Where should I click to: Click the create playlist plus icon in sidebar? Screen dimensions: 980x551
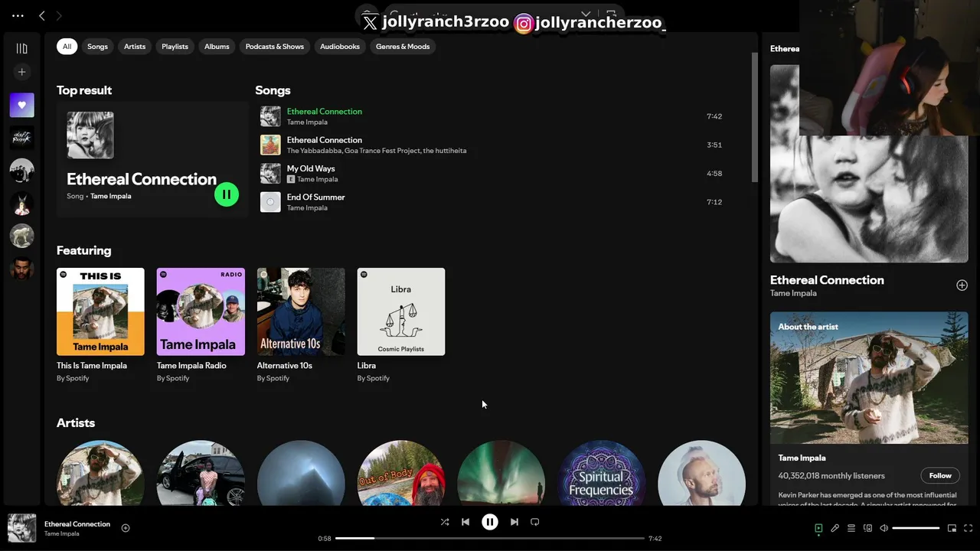coord(21,72)
